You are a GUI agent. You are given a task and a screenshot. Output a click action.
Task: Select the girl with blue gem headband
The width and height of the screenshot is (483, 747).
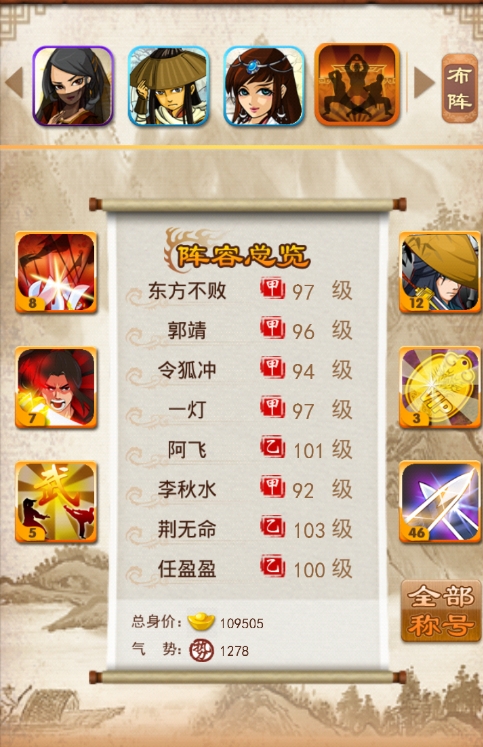(264, 86)
